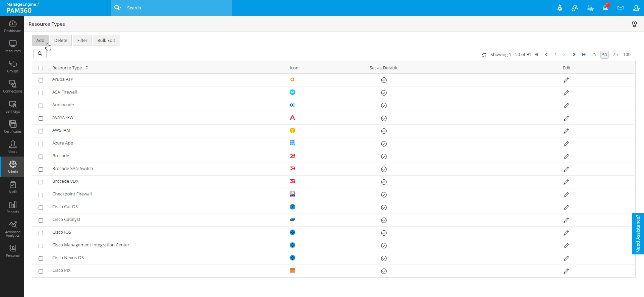Open the Certificates sidebar section

[12, 127]
